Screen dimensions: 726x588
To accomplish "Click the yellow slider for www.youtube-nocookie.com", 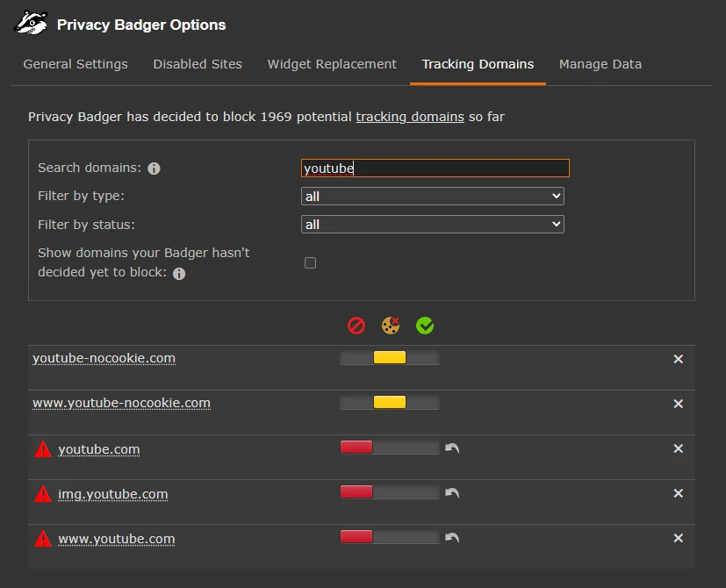I will pyautogui.click(x=390, y=402).
